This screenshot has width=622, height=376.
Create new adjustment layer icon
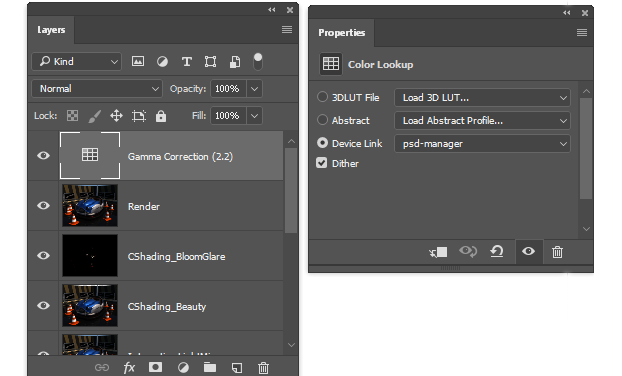(x=183, y=368)
